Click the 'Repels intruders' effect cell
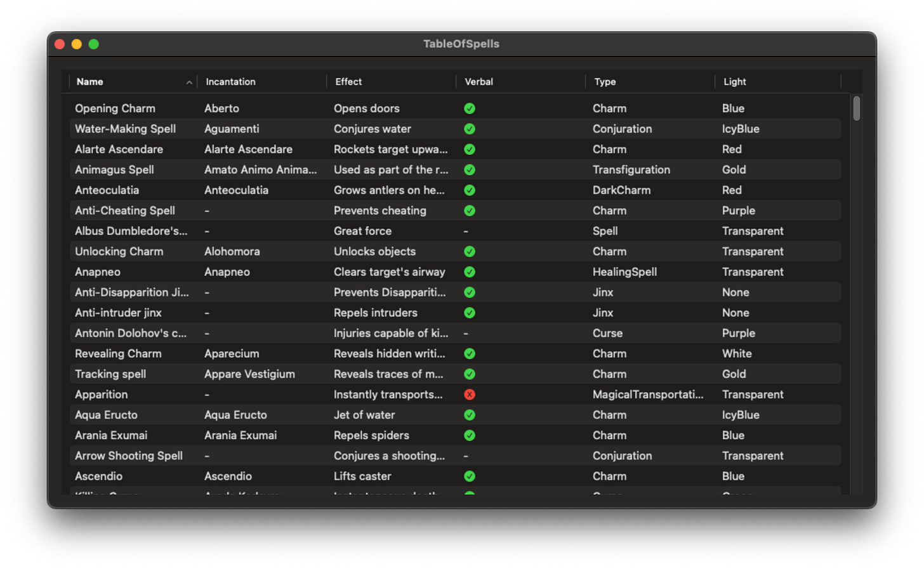924x571 pixels. pyautogui.click(x=376, y=313)
